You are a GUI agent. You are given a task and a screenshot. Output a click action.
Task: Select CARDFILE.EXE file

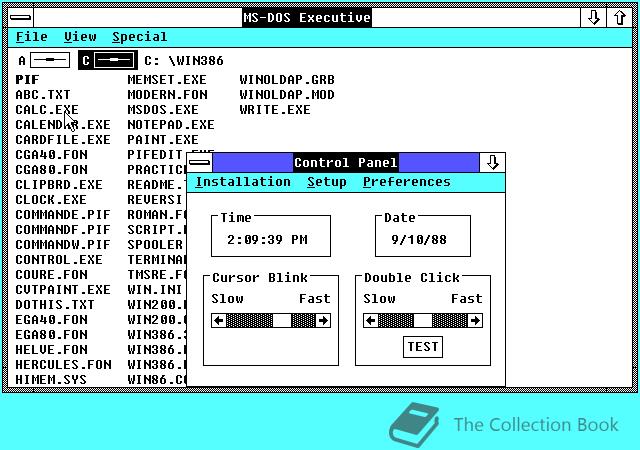(x=63, y=140)
